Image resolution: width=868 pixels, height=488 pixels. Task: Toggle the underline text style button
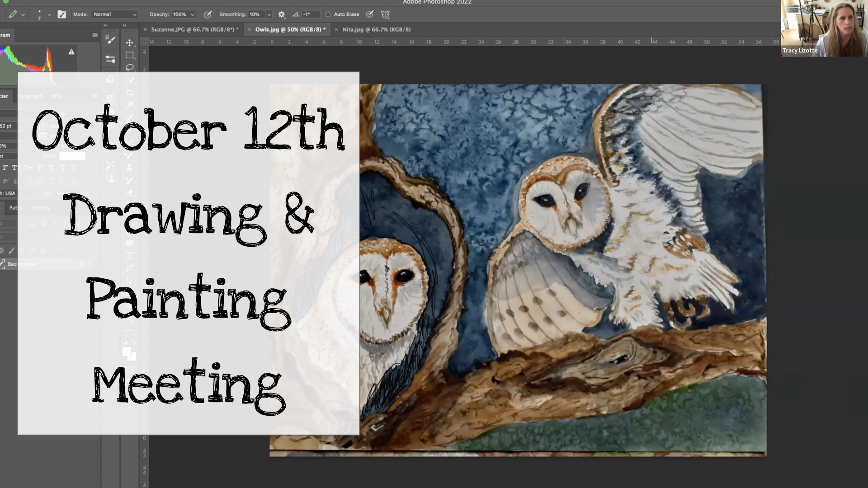[x=62, y=168]
